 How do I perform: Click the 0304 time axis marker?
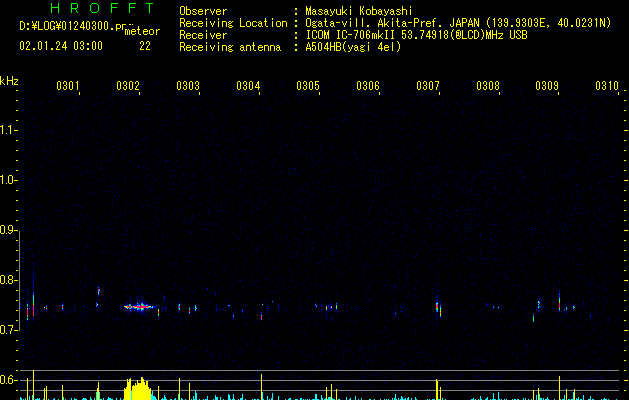[248, 85]
